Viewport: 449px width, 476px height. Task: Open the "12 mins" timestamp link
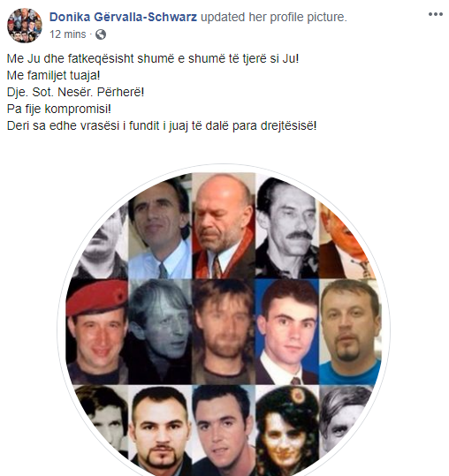[67, 34]
